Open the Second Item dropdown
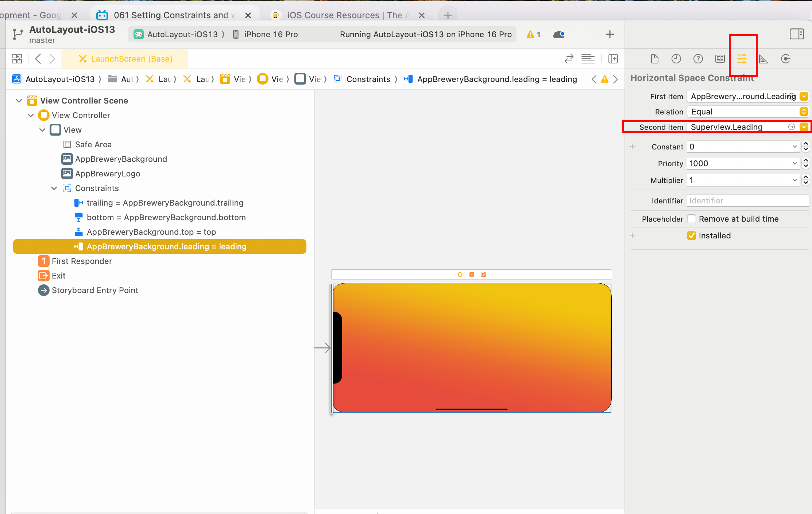 pyautogui.click(x=804, y=127)
